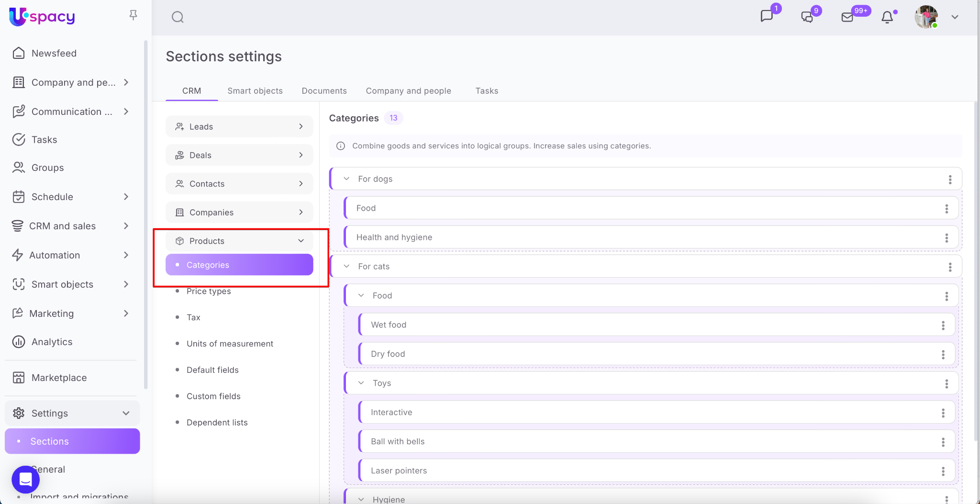Collapse the For cats category
980x504 pixels.
tap(346, 267)
